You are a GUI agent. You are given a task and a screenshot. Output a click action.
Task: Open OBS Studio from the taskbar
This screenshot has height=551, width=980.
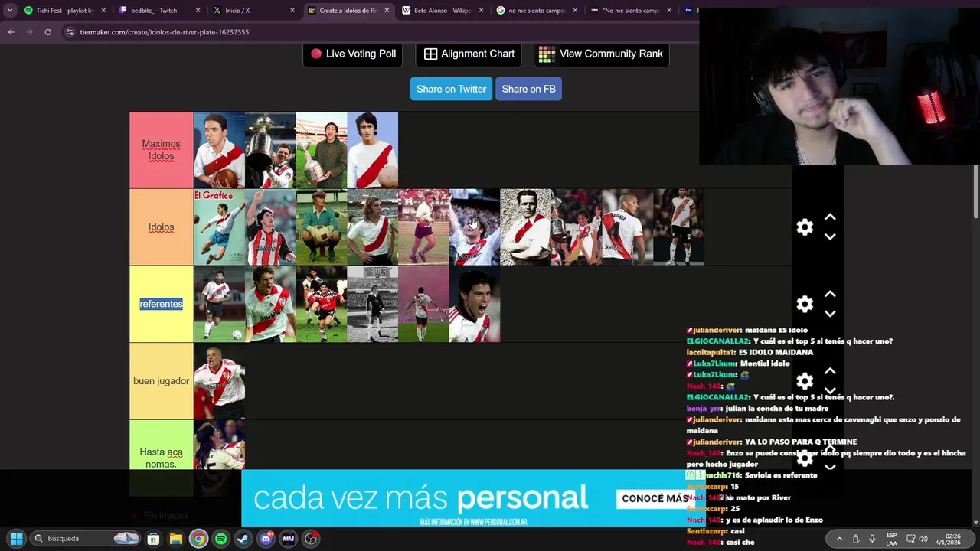click(311, 538)
